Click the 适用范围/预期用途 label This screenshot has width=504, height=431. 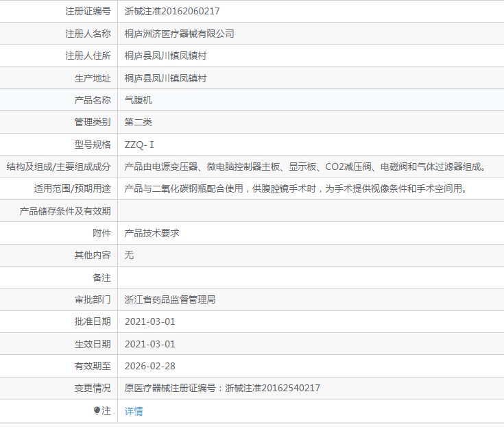[x=72, y=188]
